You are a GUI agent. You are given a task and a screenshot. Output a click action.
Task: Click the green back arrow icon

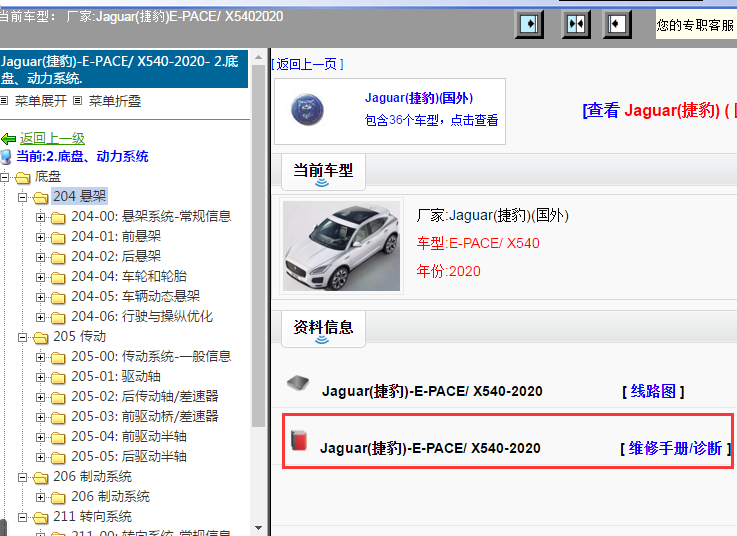pyautogui.click(x=8, y=139)
